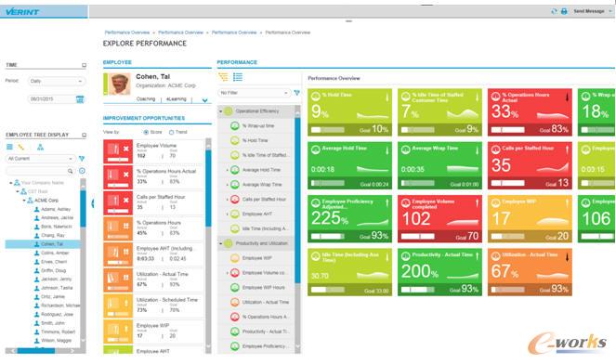Click the gauge icon on Employee Volume completed tile
This screenshot has width=616, height=364.
tap(406, 203)
